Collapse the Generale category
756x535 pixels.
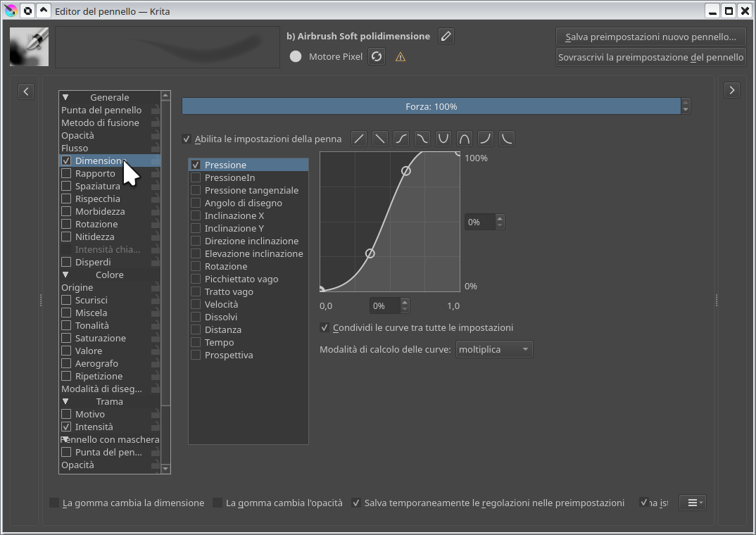tap(65, 97)
